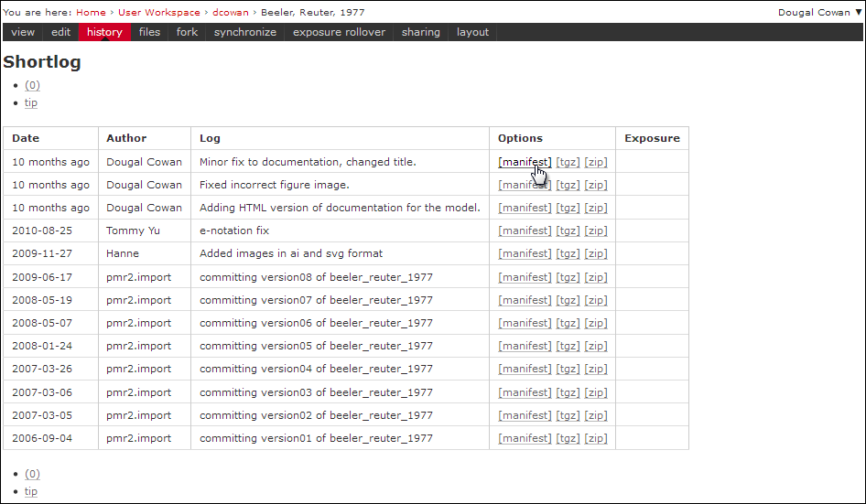The image size is (866, 504).
Task: Click the fork tab
Action: point(188,32)
